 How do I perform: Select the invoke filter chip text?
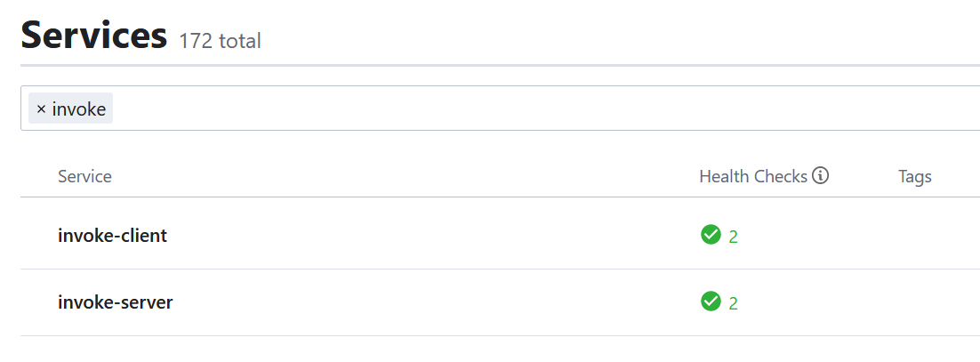point(79,109)
